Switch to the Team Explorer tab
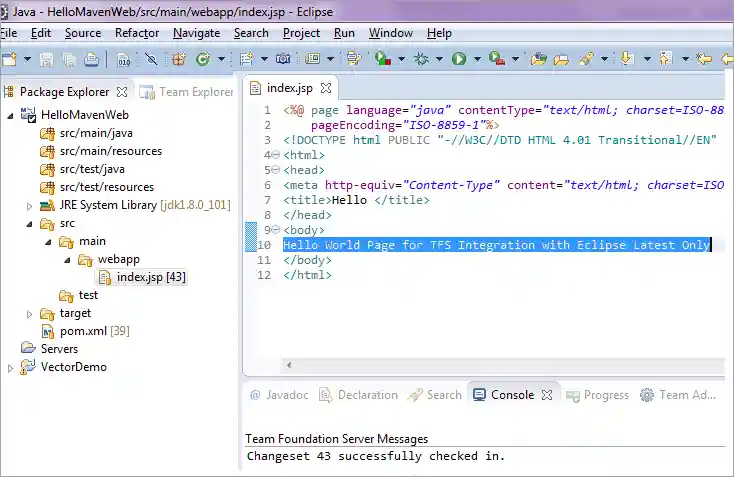This screenshot has height=477, width=734. pyautogui.click(x=186, y=92)
